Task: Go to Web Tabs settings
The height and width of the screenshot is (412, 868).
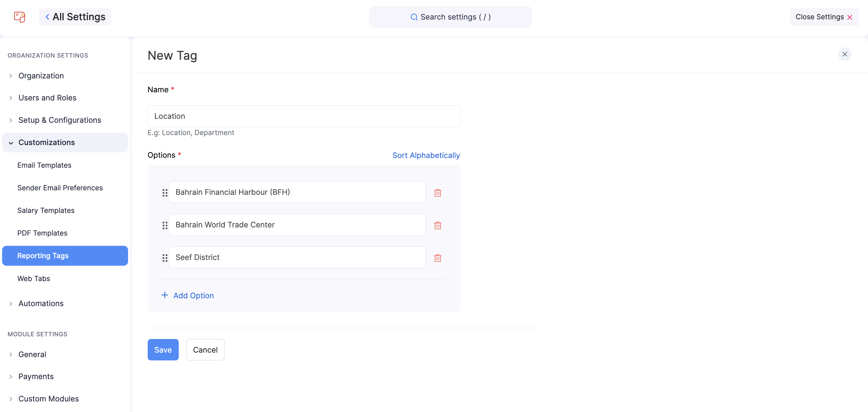Action: click(x=33, y=278)
